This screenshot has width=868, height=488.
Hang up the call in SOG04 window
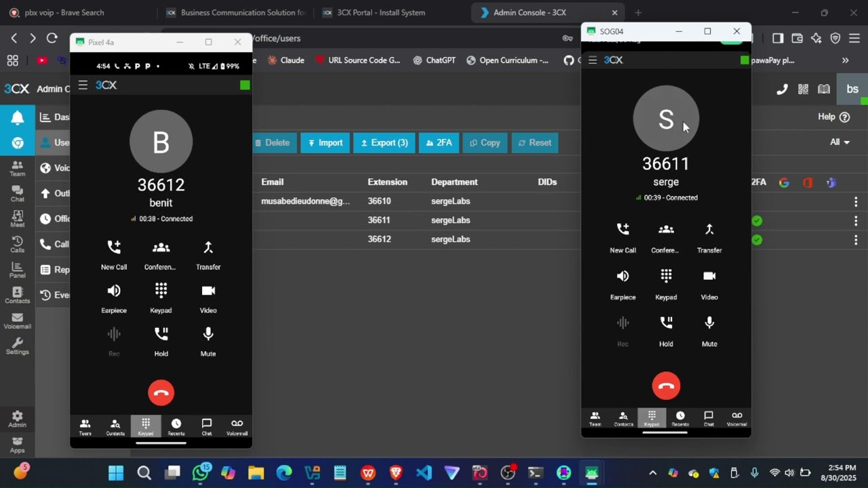point(666,386)
